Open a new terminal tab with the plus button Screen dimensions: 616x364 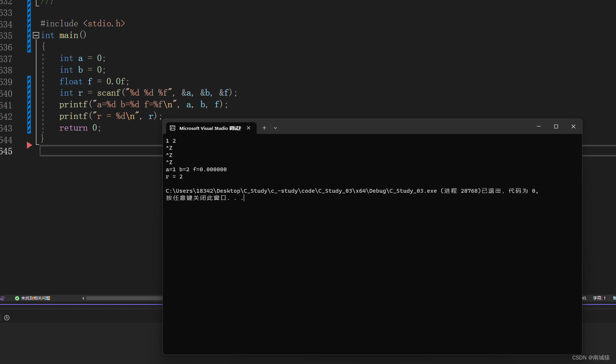pos(264,128)
